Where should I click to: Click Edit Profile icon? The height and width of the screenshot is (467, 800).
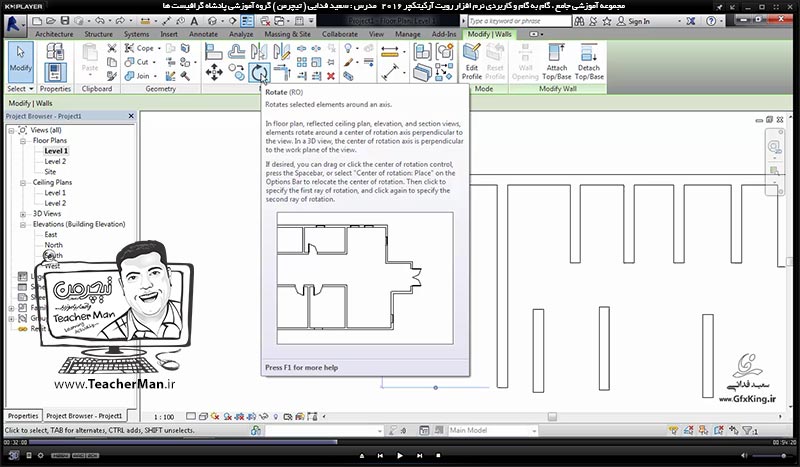pyautogui.click(x=472, y=62)
